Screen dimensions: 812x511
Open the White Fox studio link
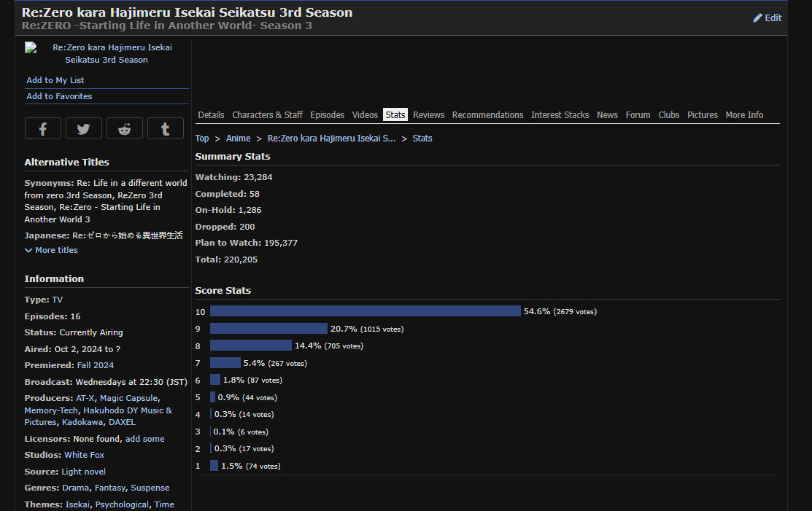(84, 455)
